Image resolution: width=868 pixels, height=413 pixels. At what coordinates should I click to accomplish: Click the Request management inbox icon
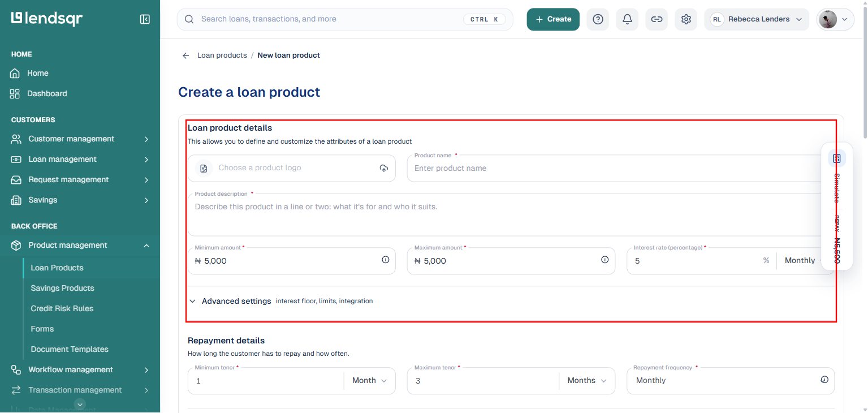(16, 180)
